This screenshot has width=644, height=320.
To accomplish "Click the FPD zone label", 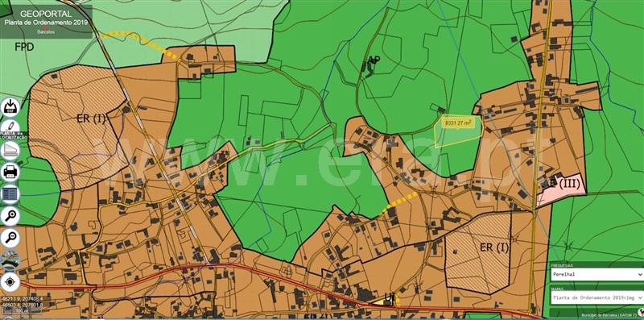I will point(24,47).
